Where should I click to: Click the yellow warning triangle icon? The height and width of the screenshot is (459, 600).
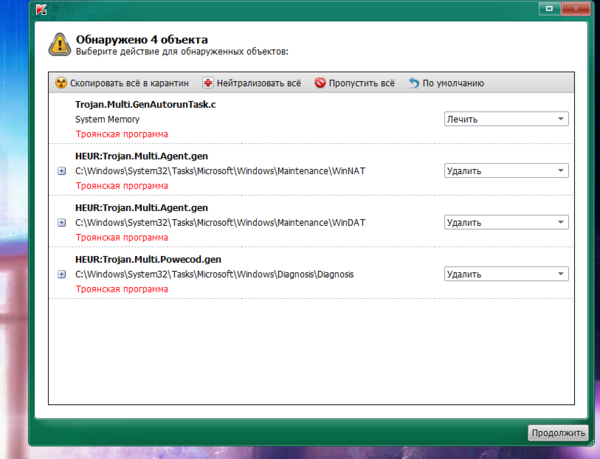(59, 45)
